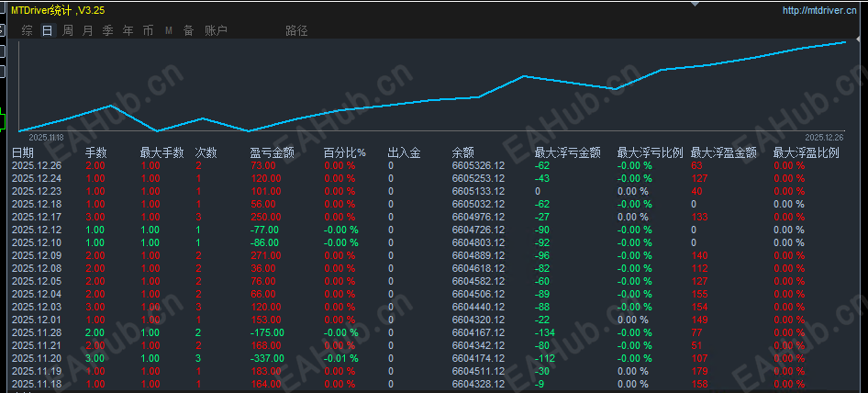The height and width of the screenshot is (393, 868).
Task: Switch to the 季 quarterly tab
Action: 107,30
